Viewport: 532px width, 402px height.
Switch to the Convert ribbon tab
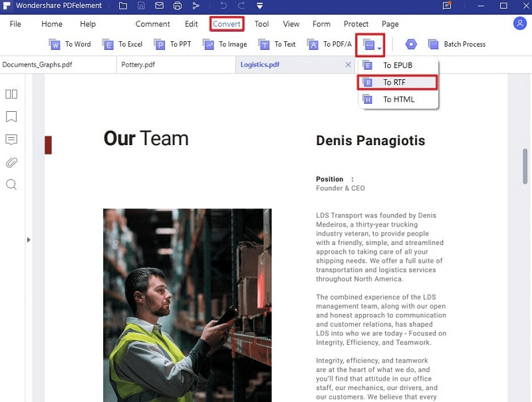coord(227,23)
